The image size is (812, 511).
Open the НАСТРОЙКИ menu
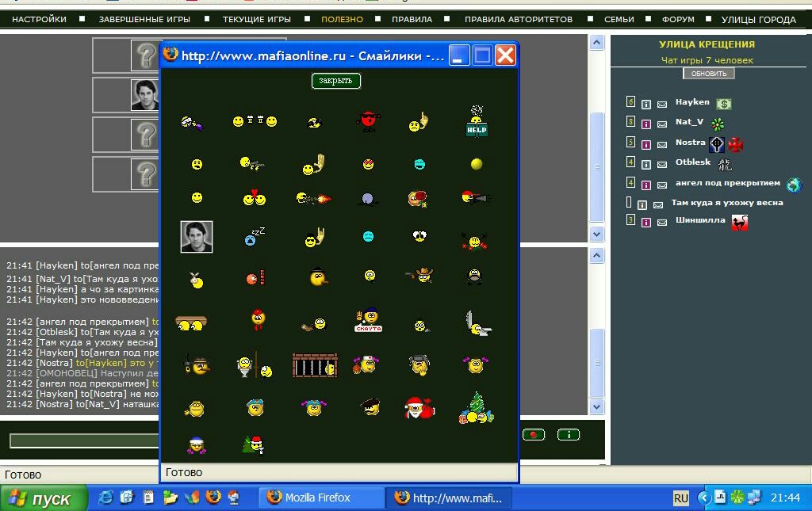40,20
